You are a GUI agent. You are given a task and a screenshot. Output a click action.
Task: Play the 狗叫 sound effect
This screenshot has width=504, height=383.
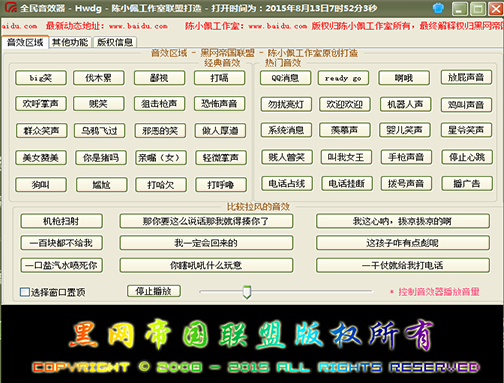click(41, 185)
